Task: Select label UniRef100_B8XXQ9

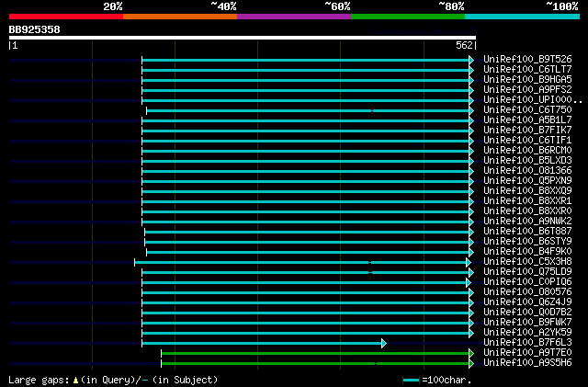Action: (x=527, y=191)
